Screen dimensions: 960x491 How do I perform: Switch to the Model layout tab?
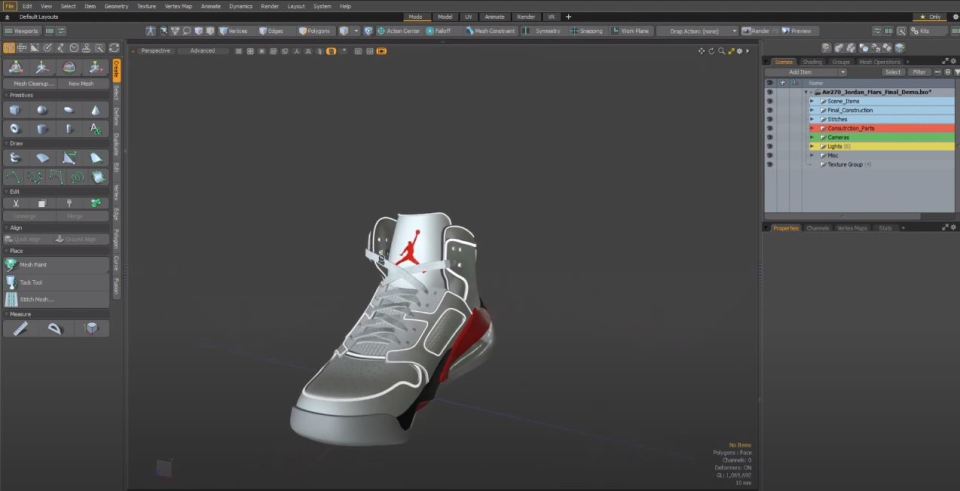445,17
